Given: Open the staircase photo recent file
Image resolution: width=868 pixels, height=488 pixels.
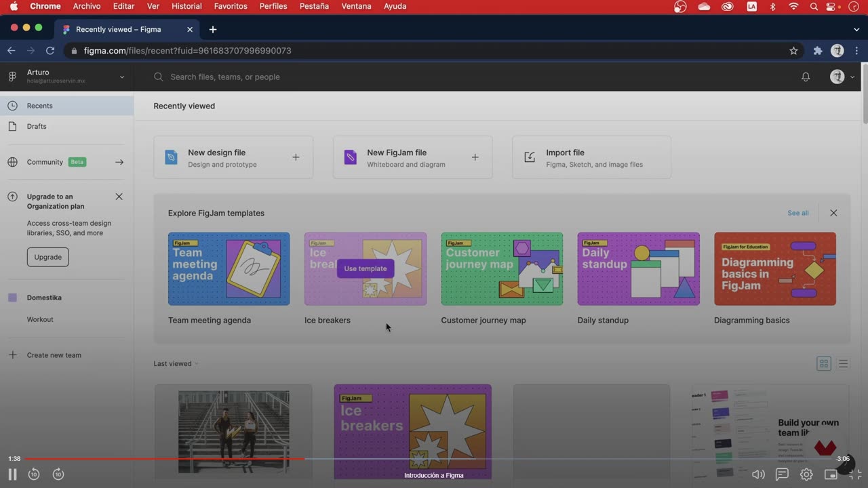Looking at the screenshot, I should pos(233,432).
